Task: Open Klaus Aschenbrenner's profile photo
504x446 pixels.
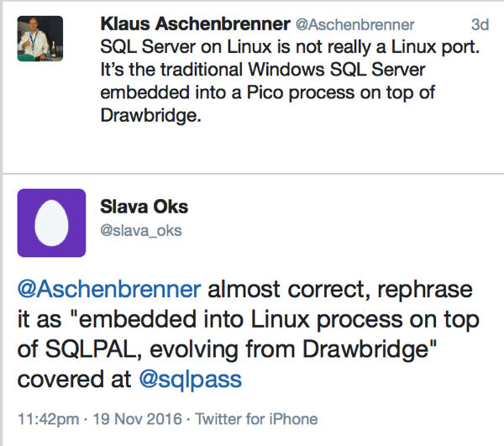Action: coord(40,38)
